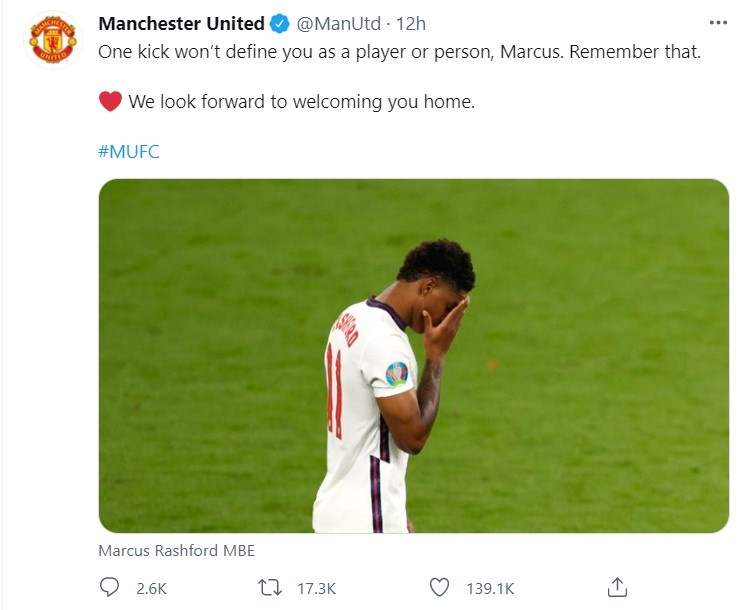The image size is (742, 610).
Task: Click the 17.3K retweets count
Action: 317,588
